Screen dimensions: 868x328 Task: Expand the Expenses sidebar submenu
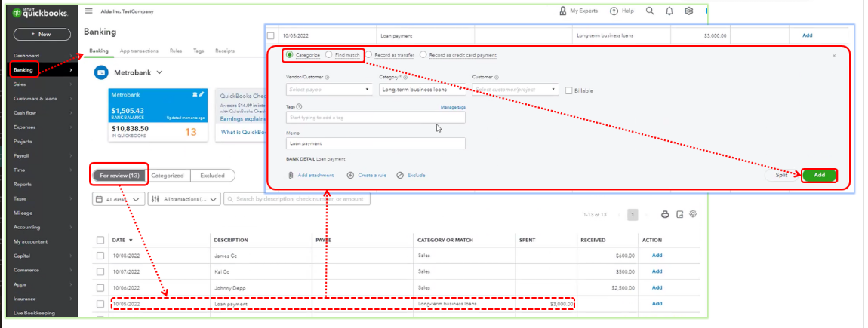click(x=70, y=127)
